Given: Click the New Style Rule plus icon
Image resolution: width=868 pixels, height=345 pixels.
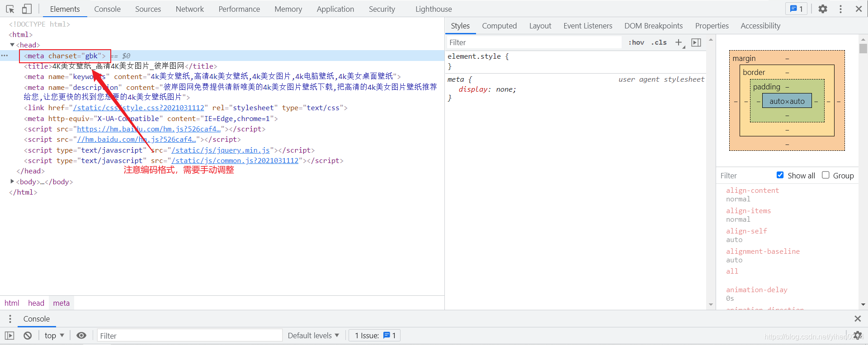Looking at the screenshot, I should (x=679, y=42).
